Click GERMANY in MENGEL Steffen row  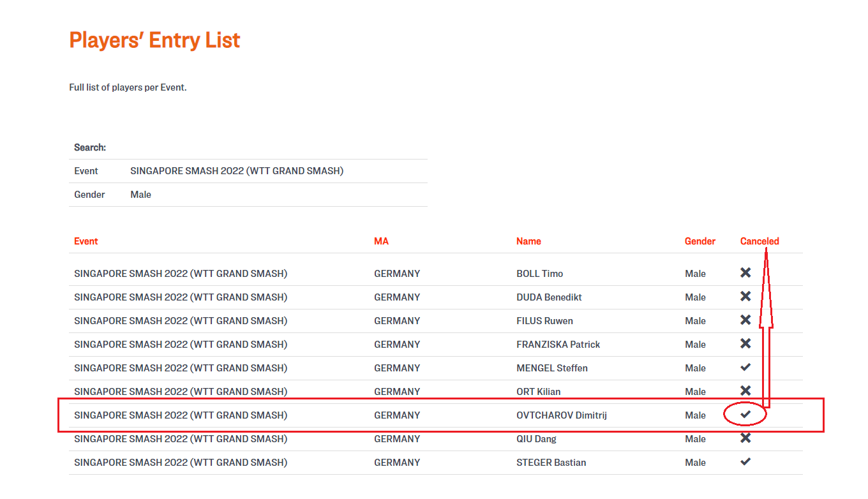pyautogui.click(x=397, y=368)
